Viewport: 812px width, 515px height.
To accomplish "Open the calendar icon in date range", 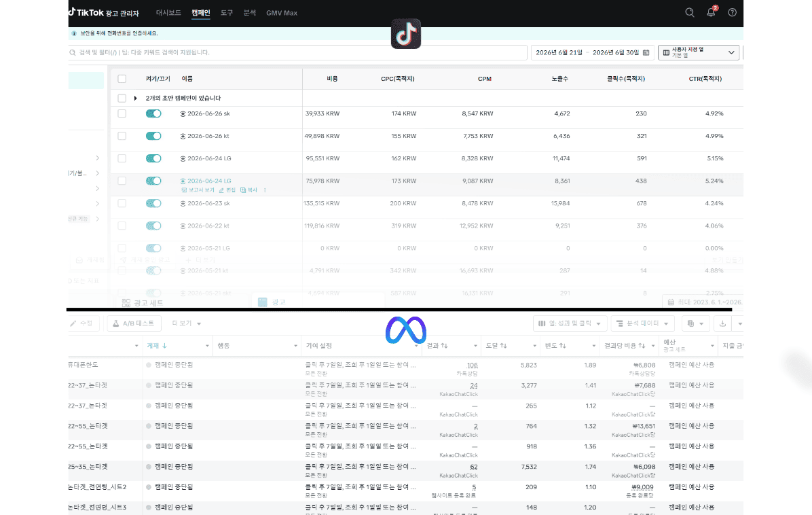I will [646, 52].
